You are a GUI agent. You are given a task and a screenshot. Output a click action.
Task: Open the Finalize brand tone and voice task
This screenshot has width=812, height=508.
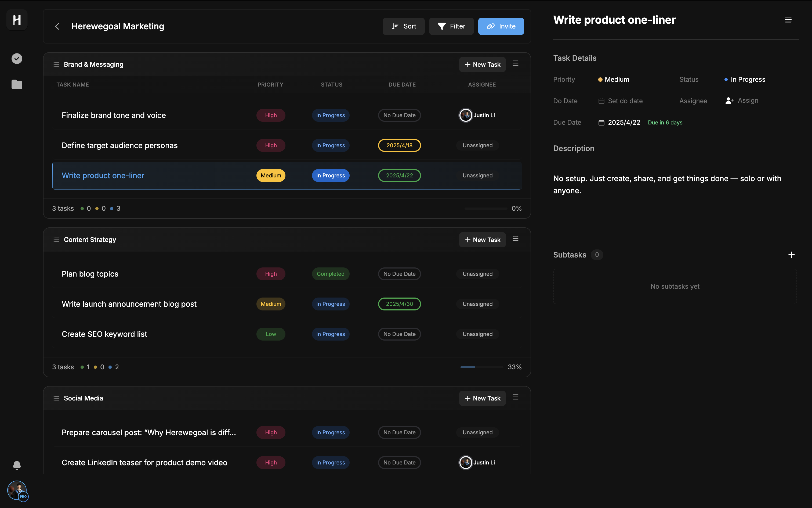[114, 116]
